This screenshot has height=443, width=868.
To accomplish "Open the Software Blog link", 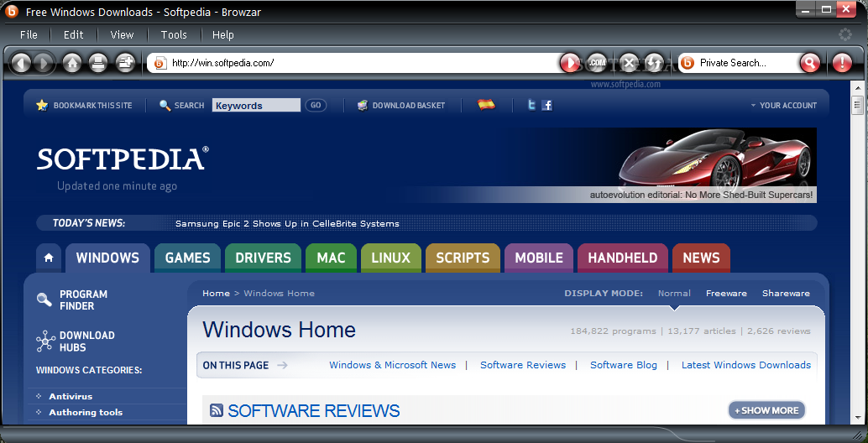I will (624, 365).
